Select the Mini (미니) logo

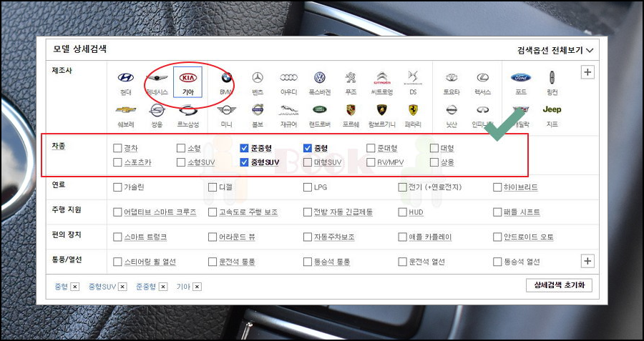tap(226, 110)
